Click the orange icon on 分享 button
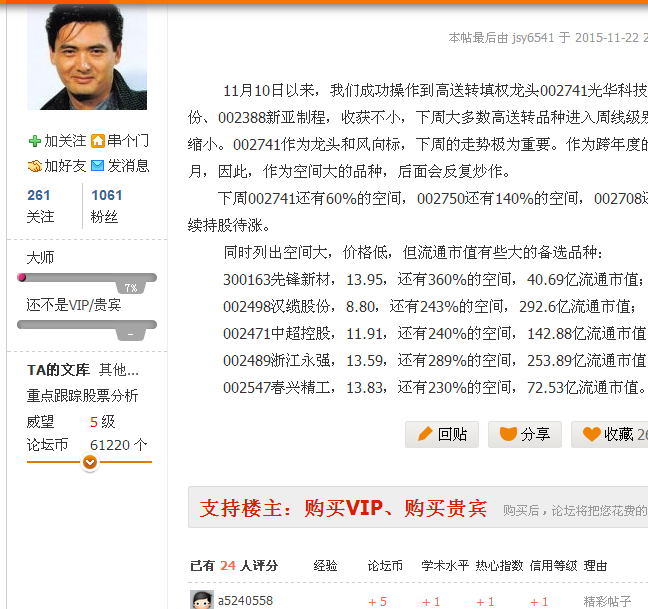The image size is (648, 609). [508, 434]
